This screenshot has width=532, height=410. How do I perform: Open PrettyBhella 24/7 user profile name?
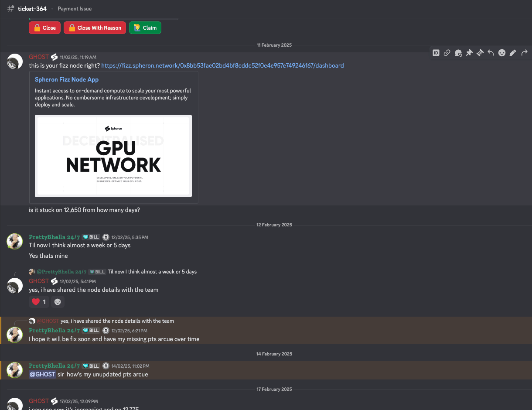point(54,237)
